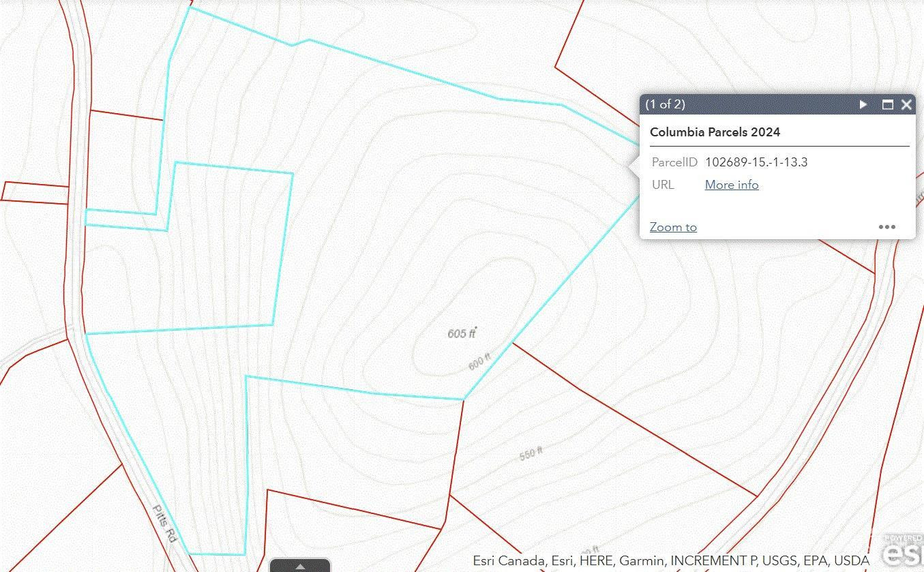This screenshot has height=572, width=924.
Task: Close the Columbia Parcels popup
Action: [x=906, y=104]
